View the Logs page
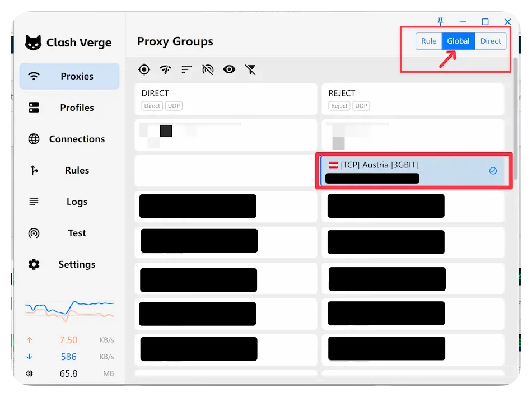The height and width of the screenshot is (397, 532). 69,202
